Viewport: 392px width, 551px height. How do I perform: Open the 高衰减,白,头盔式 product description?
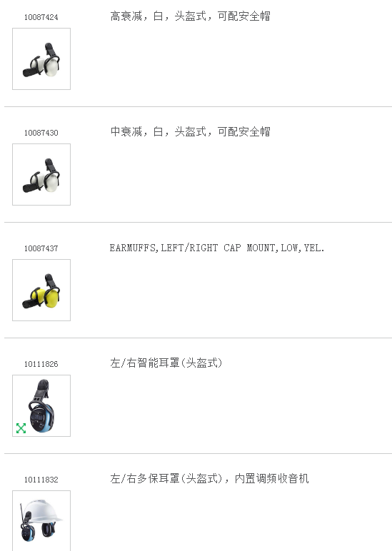pos(190,16)
